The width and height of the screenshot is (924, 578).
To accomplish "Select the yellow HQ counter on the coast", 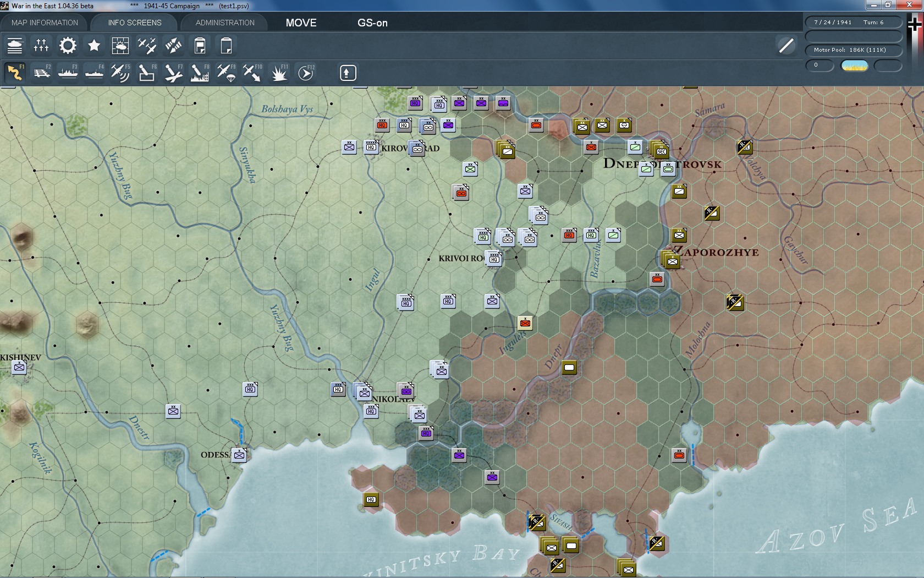I will click(x=371, y=499).
